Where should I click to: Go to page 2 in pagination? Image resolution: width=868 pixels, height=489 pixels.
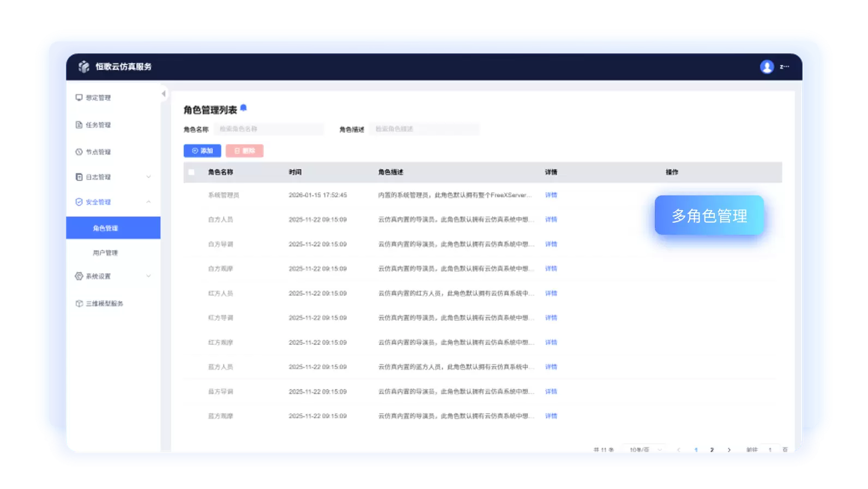712,450
